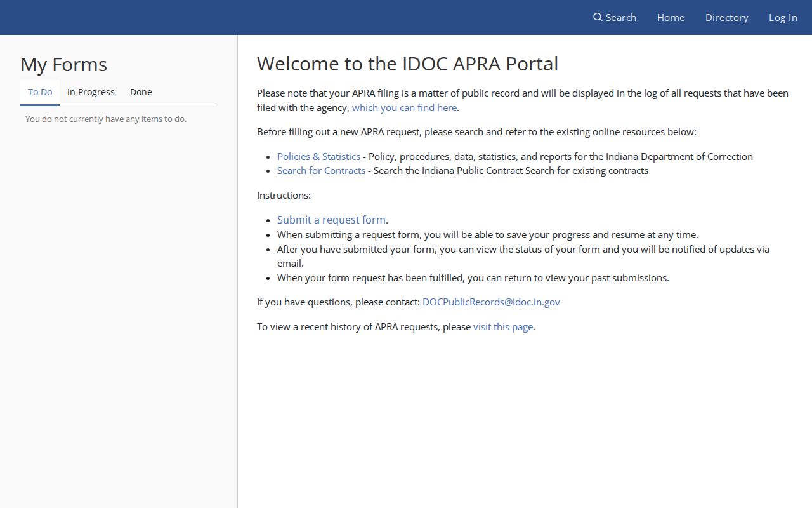Image resolution: width=812 pixels, height=508 pixels.
Task: Switch to the In Progress tab
Action: (91, 92)
